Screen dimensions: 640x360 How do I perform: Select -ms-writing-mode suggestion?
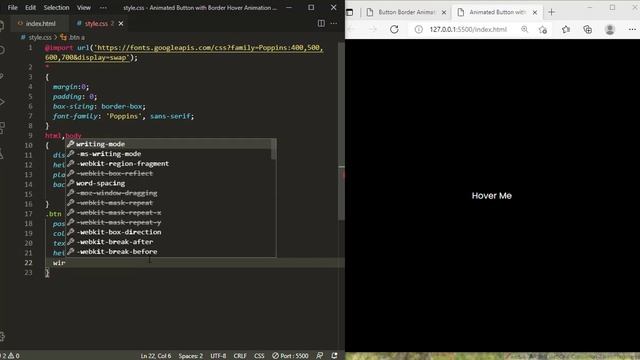point(171,153)
